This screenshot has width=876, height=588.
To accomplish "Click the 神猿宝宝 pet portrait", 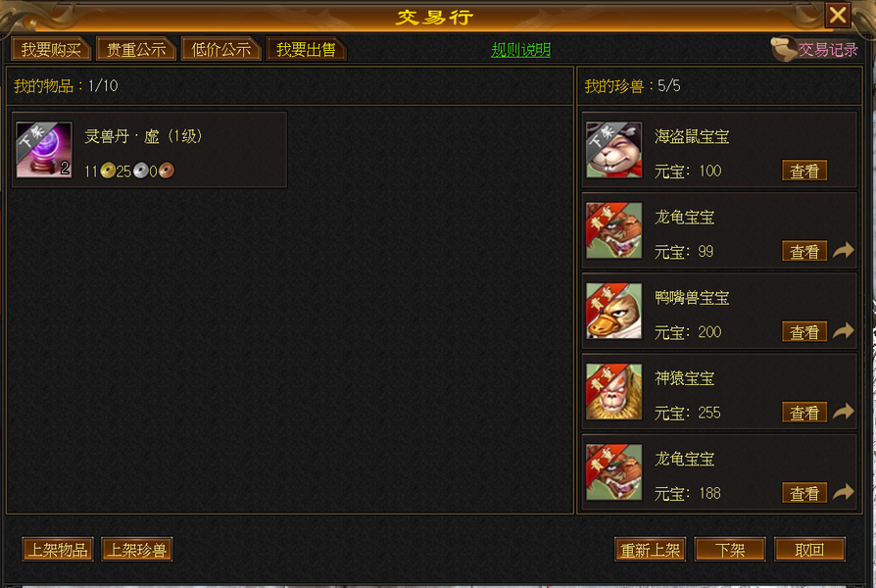I will tap(613, 391).
